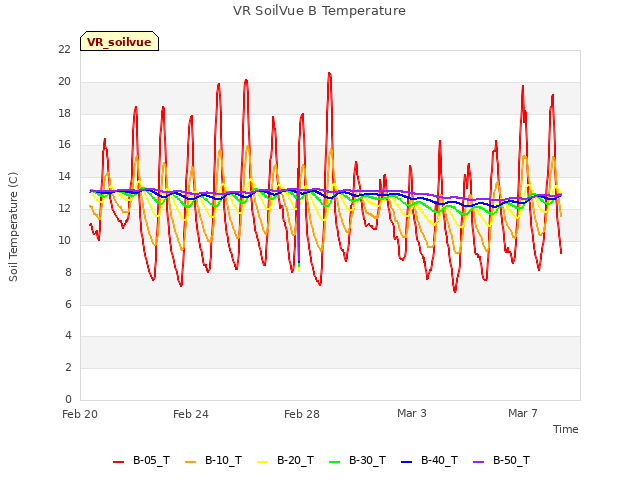Screen dimensions: 640x480
Task: Click the Feb 24 x-axis tick label
Action: tap(191, 414)
